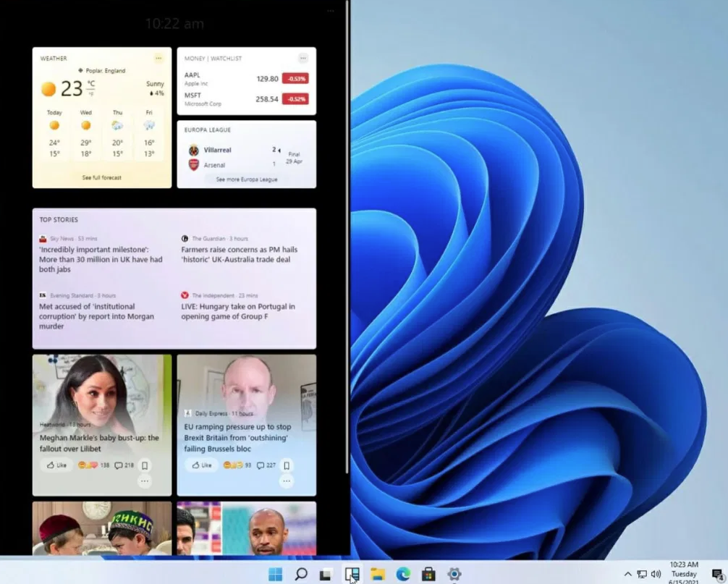Open more options on Meghan Markle card
The height and width of the screenshot is (584, 728).
(145, 481)
